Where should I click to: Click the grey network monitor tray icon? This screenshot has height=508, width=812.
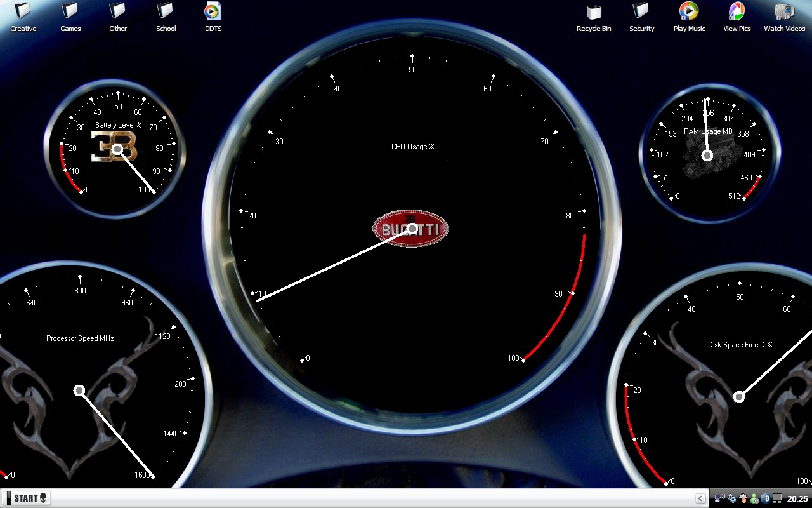tap(777, 498)
